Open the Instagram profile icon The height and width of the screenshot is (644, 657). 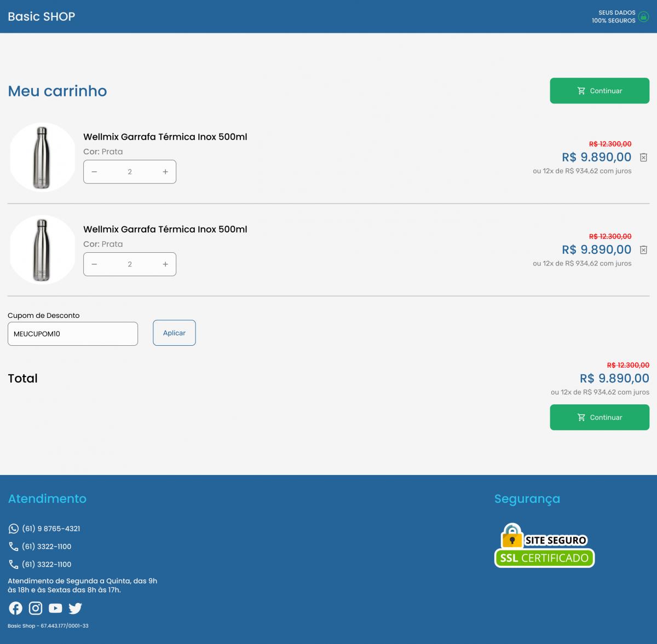pyautogui.click(x=36, y=608)
